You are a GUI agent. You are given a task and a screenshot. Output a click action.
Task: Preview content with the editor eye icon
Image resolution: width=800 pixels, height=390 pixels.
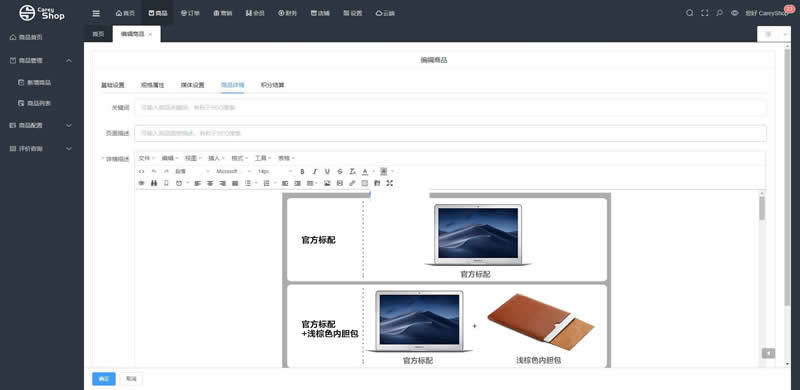tap(142, 183)
